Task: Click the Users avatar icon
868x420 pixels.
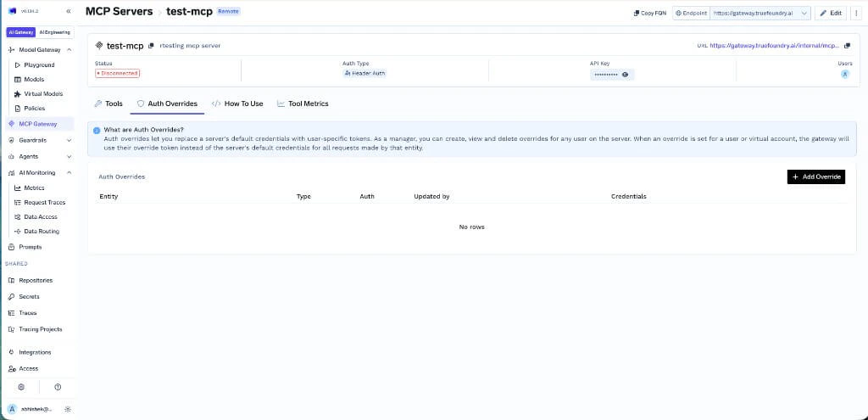Action: coord(845,74)
